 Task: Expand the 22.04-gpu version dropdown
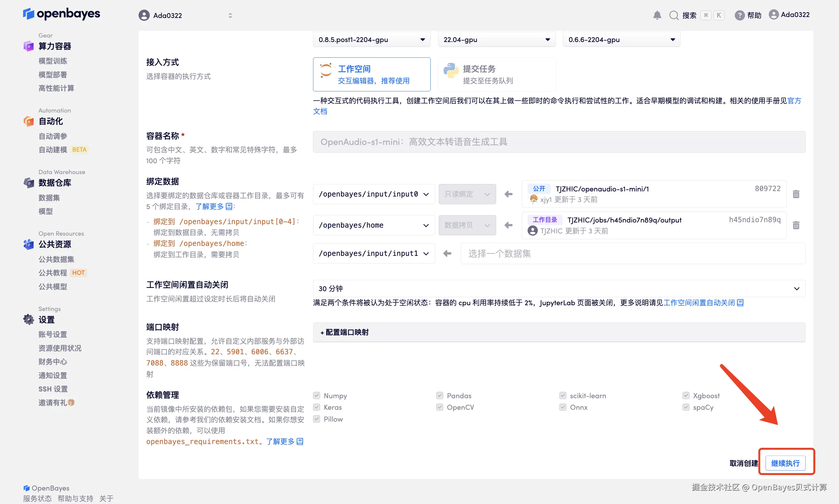pyautogui.click(x=496, y=40)
